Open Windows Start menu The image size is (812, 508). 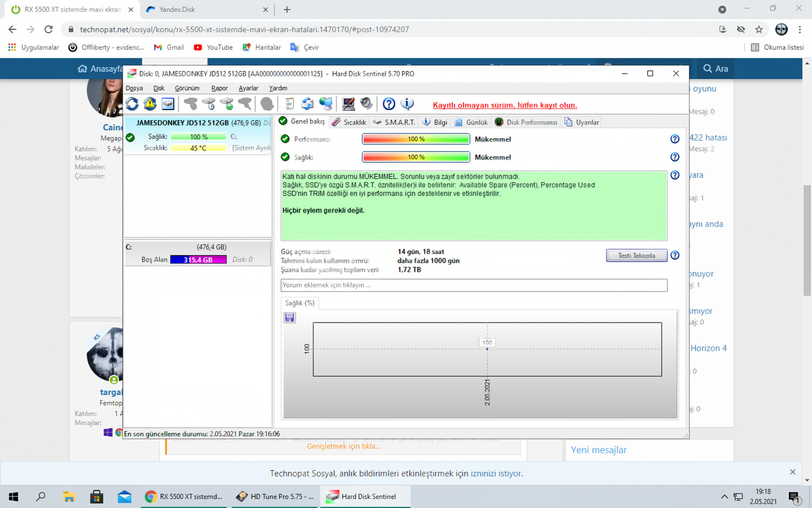(14, 497)
